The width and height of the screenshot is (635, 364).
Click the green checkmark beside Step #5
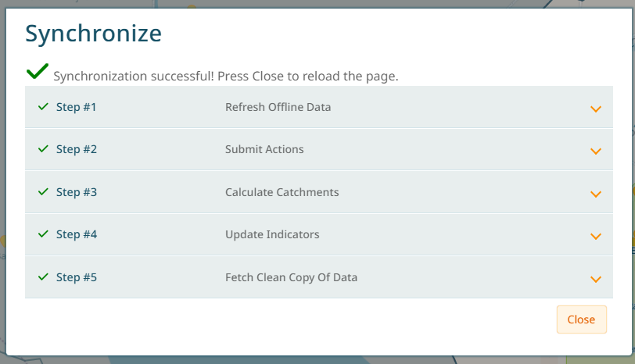[43, 277]
